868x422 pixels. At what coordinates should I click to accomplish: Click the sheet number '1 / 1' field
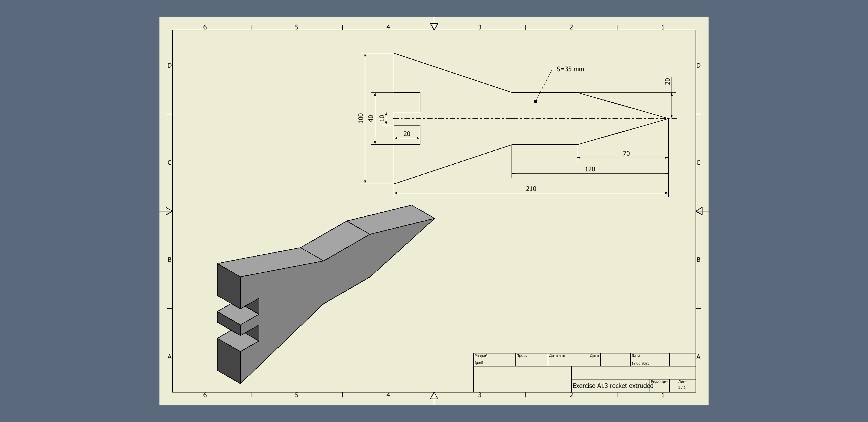click(x=682, y=387)
